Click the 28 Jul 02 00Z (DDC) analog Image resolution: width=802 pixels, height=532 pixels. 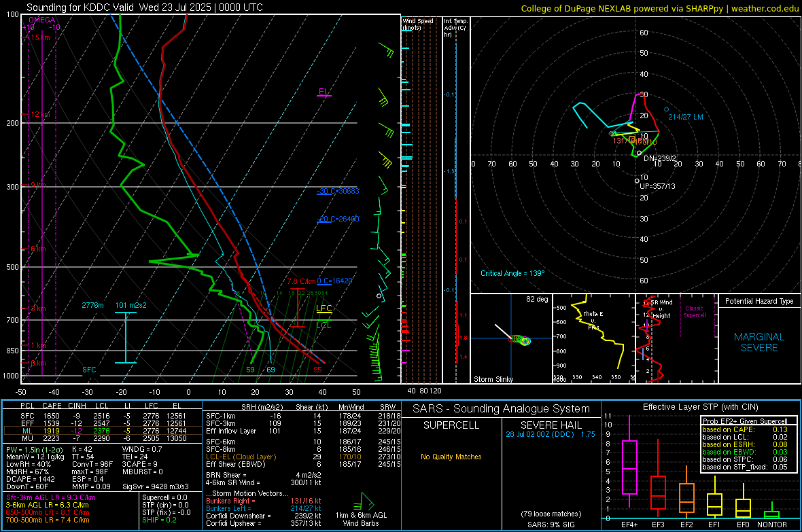click(551, 434)
